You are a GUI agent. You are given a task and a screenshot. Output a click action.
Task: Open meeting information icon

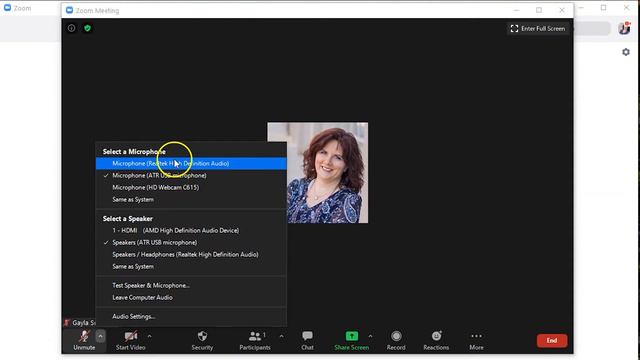pyautogui.click(x=71, y=28)
